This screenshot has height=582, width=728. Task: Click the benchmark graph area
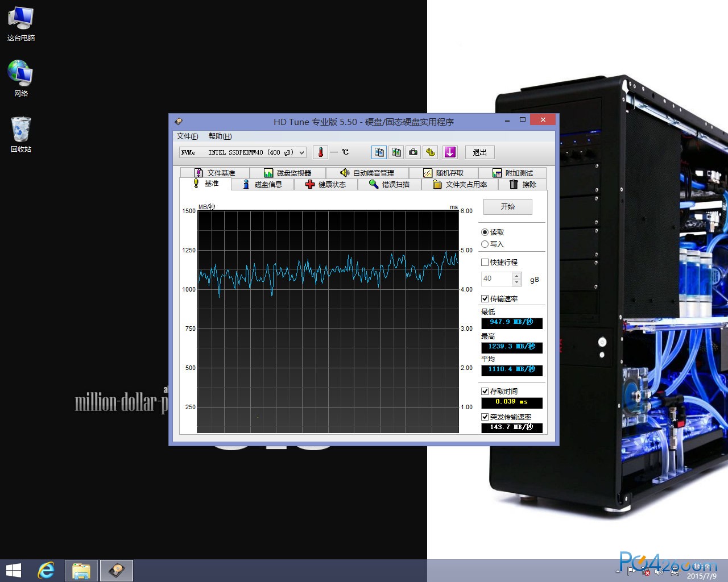point(328,322)
